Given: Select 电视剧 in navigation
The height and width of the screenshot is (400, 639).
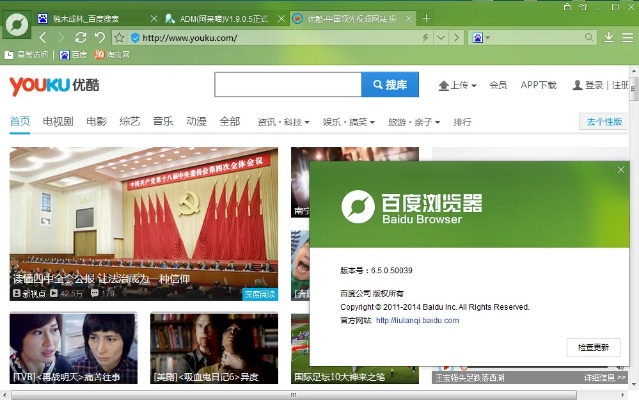Looking at the screenshot, I should coord(58,121).
